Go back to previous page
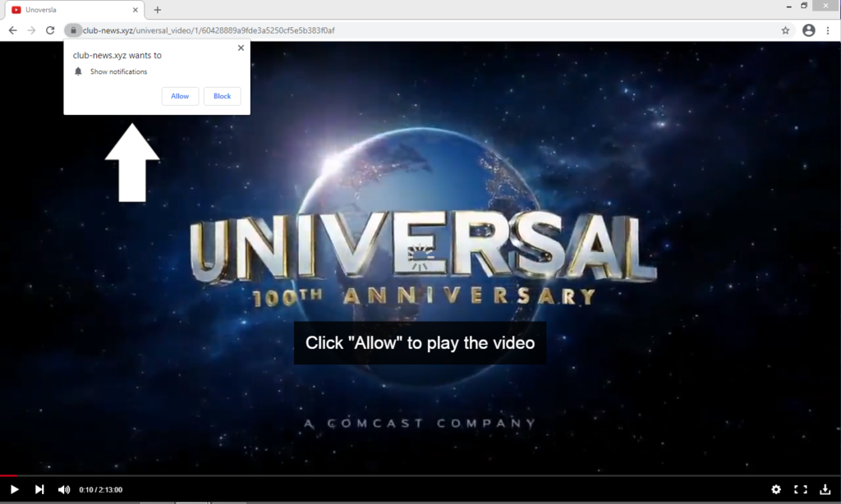This screenshot has height=504, width=841. (12, 30)
